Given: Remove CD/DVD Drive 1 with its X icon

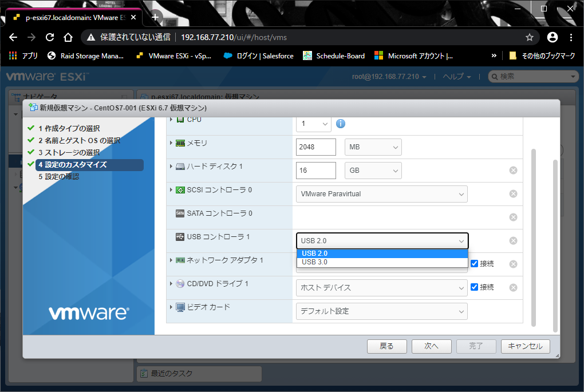Looking at the screenshot, I should click(x=513, y=287).
